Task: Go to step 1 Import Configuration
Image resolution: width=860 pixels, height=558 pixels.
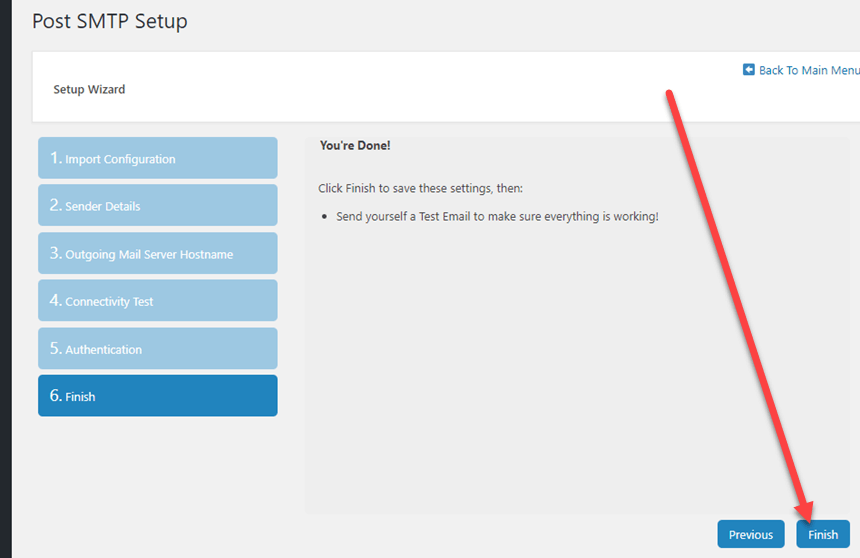Action: pyautogui.click(x=157, y=158)
